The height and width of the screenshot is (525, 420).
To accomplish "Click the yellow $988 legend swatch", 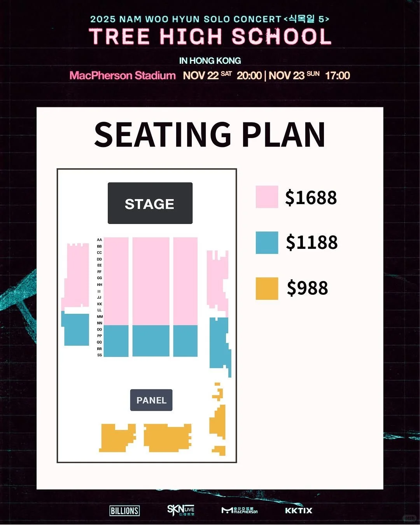I will [267, 288].
